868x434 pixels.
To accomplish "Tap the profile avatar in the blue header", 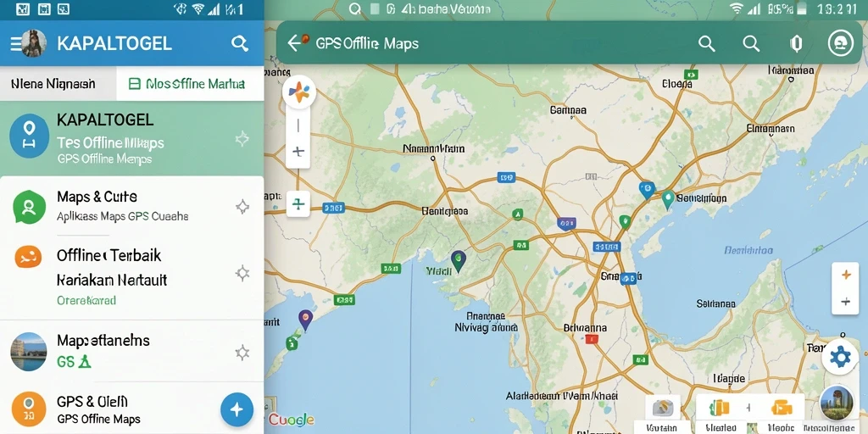I will pos(34,43).
